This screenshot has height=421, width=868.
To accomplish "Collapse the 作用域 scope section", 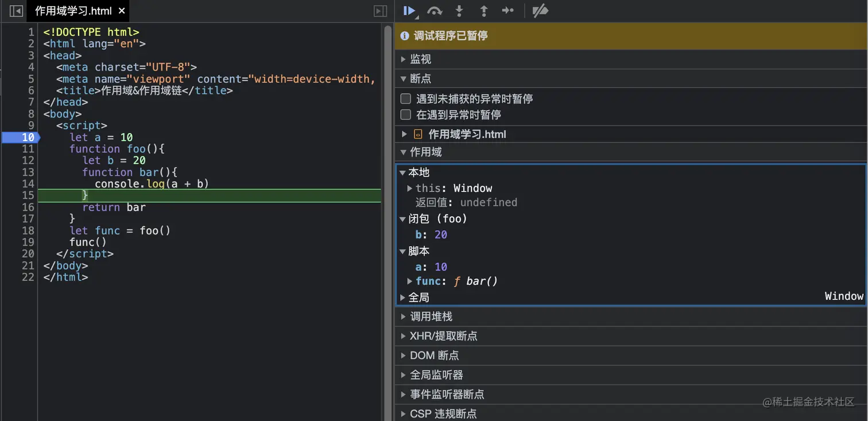I will [x=404, y=152].
